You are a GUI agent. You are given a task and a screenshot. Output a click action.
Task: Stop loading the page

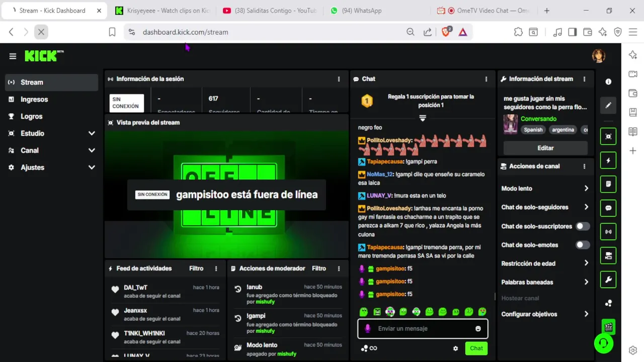[x=41, y=32]
